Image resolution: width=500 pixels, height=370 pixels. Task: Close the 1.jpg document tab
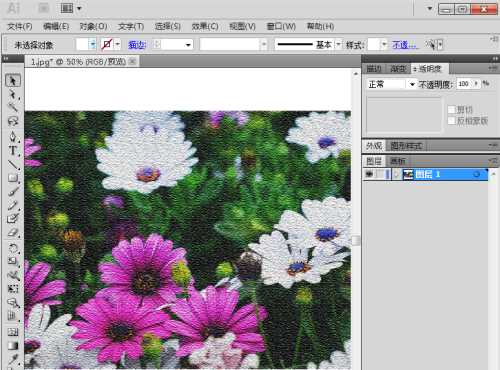click(133, 61)
